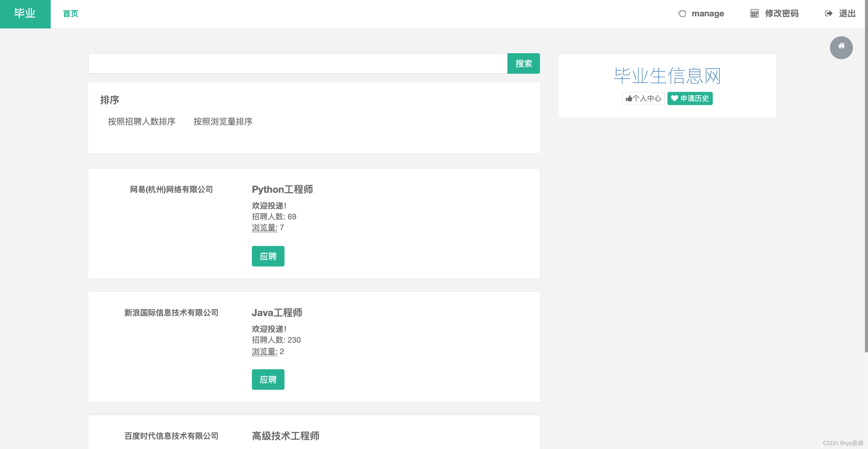The height and width of the screenshot is (449, 868).
Task: Sort by 按照浏览量排序
Action: pos(223,121)
